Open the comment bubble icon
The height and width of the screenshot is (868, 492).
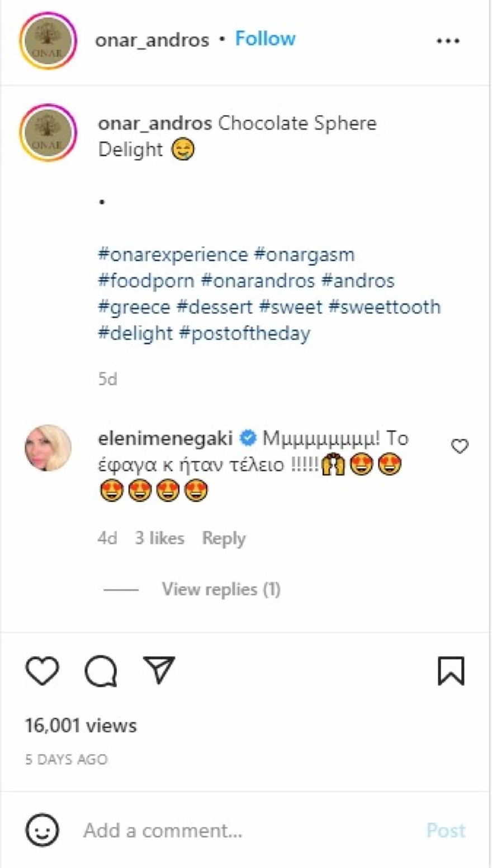click(x=101, y=671)
